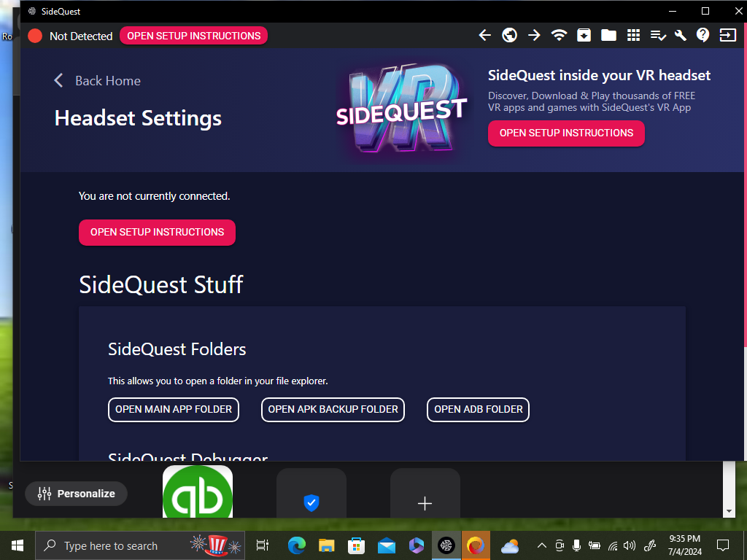Open the battery tray icon
Viewport: 747px width, 560px height.
[x=594, y=545]
